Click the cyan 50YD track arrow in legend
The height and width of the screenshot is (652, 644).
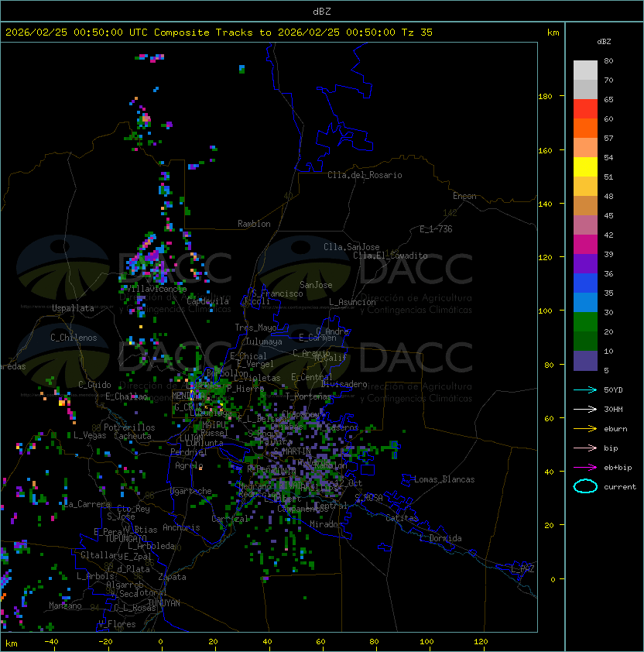click(585, 390)
